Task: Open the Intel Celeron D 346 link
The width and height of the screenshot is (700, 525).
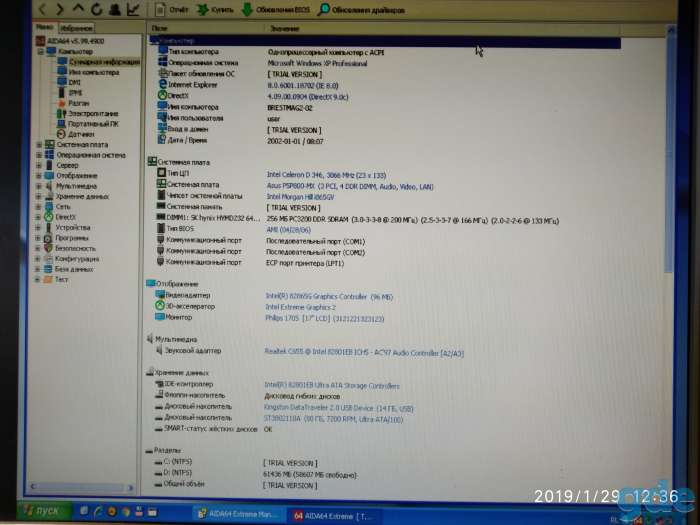Action: pos(326,175)
